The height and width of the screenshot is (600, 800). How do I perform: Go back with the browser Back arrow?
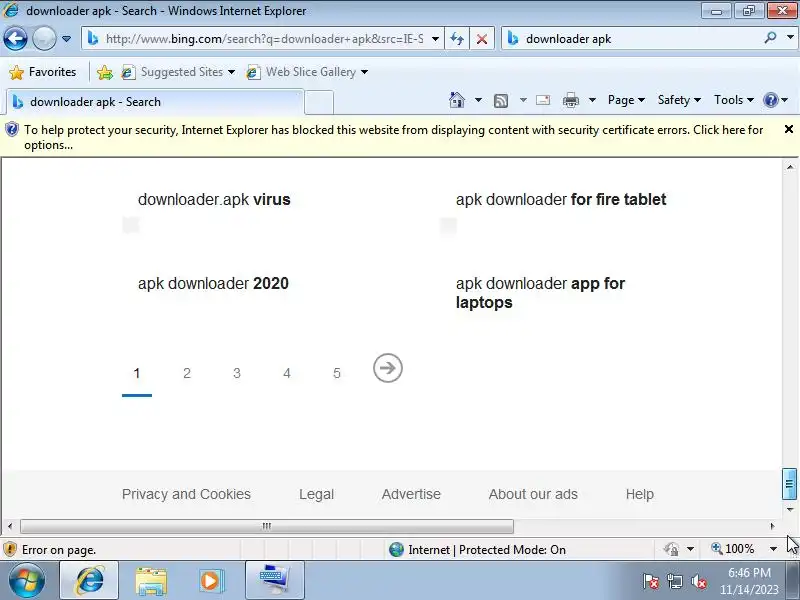[15, 39]
